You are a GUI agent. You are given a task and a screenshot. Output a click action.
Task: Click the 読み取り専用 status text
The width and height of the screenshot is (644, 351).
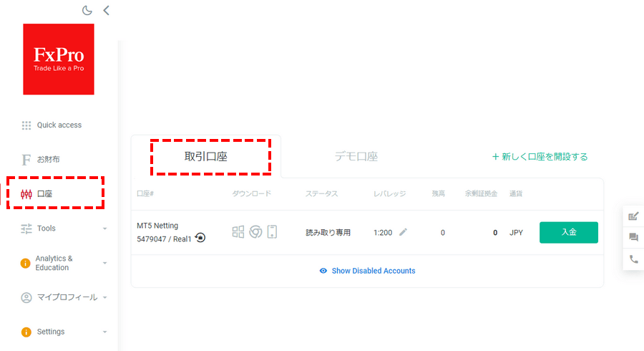click(x=328, y=233)
